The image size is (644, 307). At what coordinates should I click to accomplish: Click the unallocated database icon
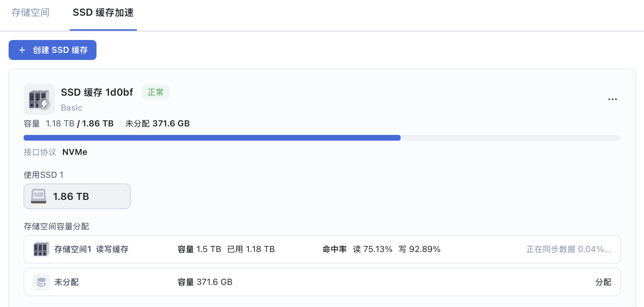pyautogui.click(x=41, y=282)
